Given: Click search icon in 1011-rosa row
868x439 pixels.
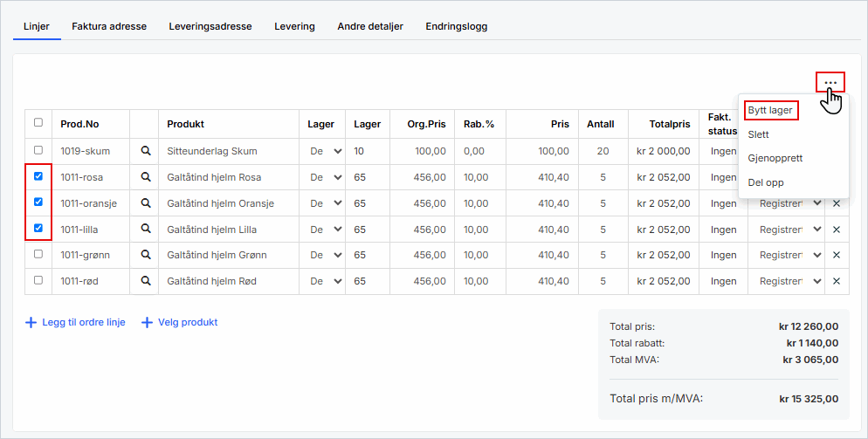Looking at the screenshot, I should tap(146, 177).
